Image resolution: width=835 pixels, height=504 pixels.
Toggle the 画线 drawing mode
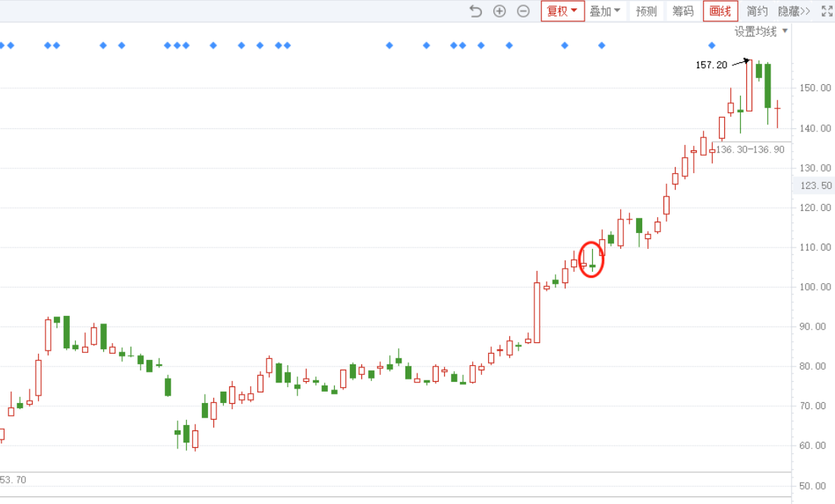pyautogui.click(x=720, y=11)
